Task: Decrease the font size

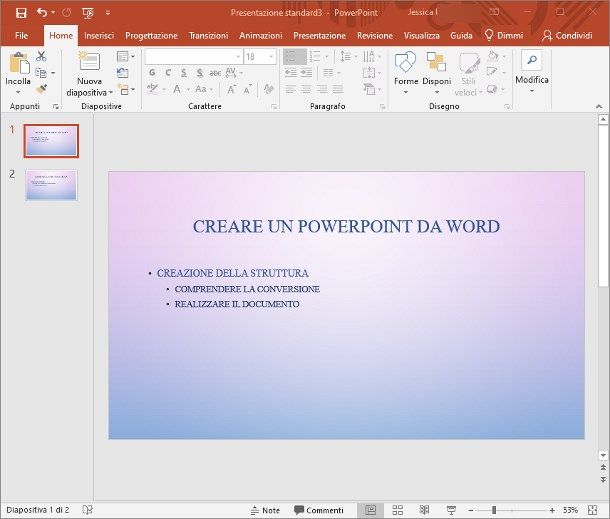Action: tap(247, 89)
